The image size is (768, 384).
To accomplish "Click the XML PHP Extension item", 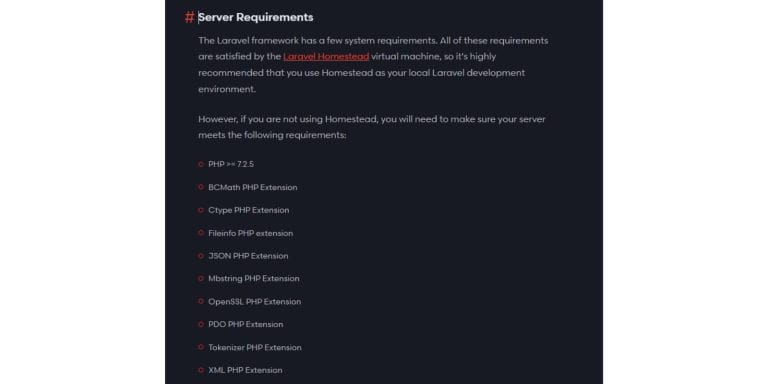I will 245,370.
